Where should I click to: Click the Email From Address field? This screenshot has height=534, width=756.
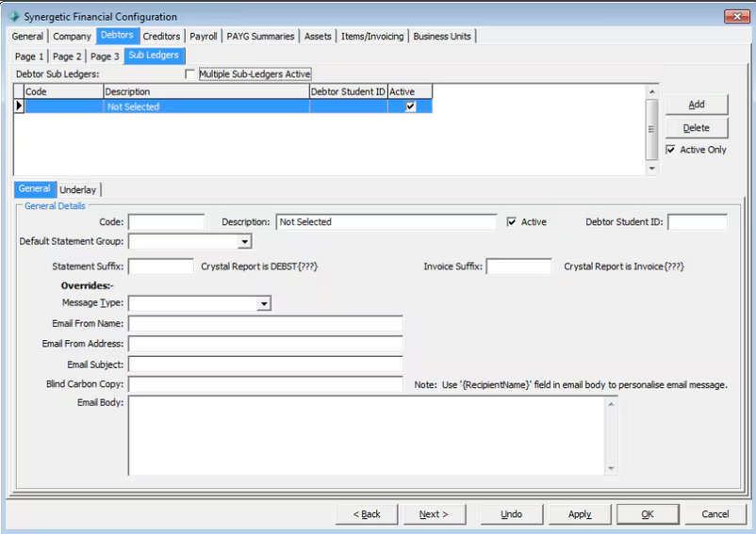[265, 344]
